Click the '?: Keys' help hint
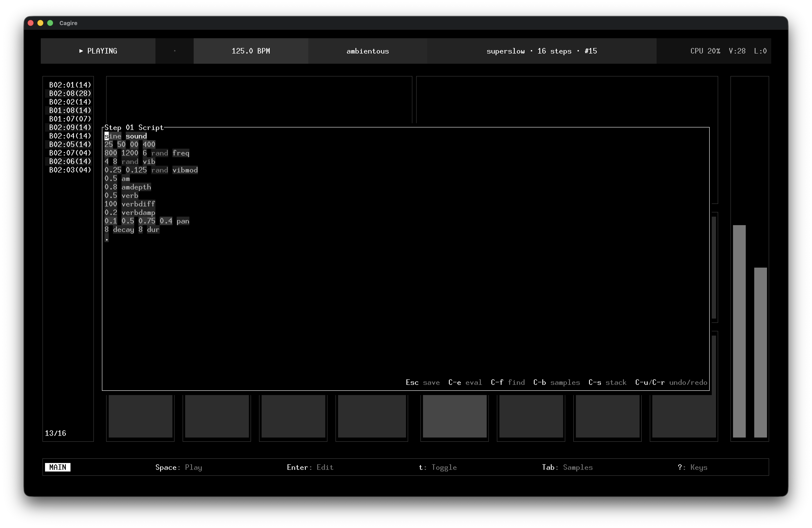The height and width of the screenshot is (528, 812). point(692,467)
